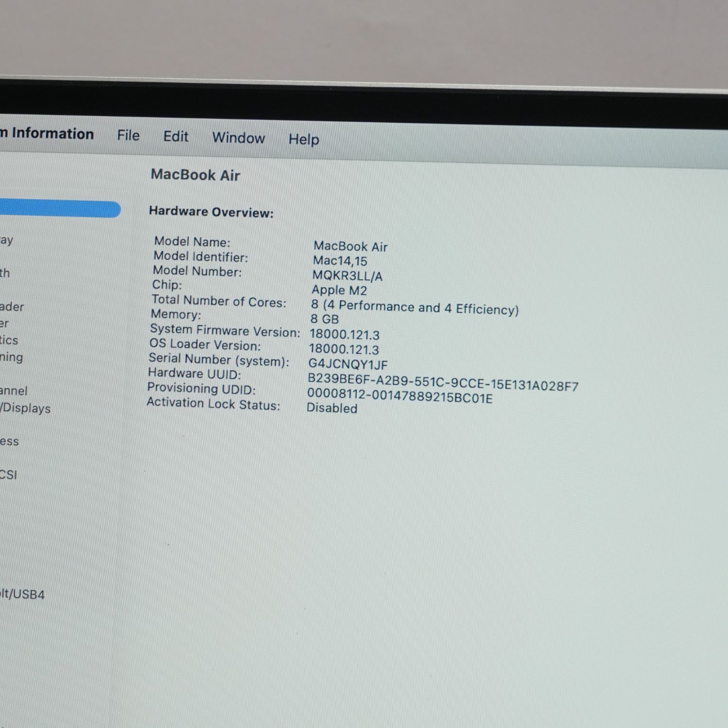
Task: Select Graphics/Displays in the sidebar
Action: [25, 408]
